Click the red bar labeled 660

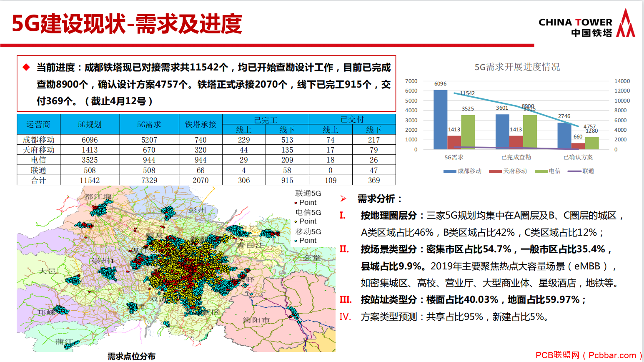pyautogui.click(x=578, y=146)
